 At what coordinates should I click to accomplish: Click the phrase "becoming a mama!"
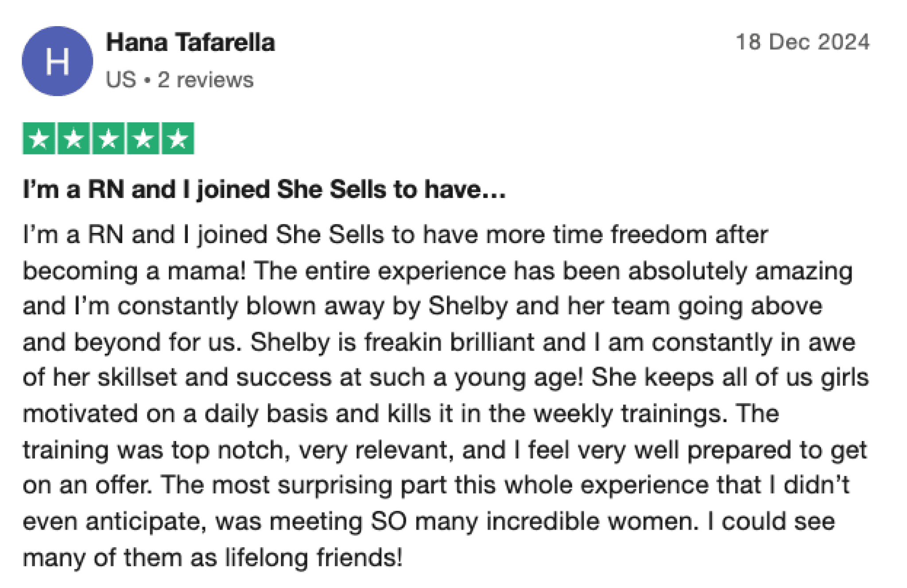134,271
